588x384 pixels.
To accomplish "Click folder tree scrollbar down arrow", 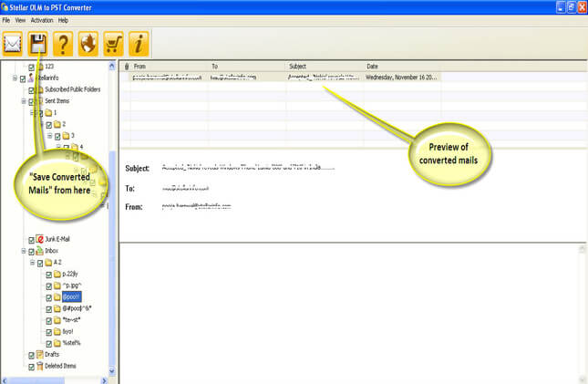I will click(x=112, y=371).
